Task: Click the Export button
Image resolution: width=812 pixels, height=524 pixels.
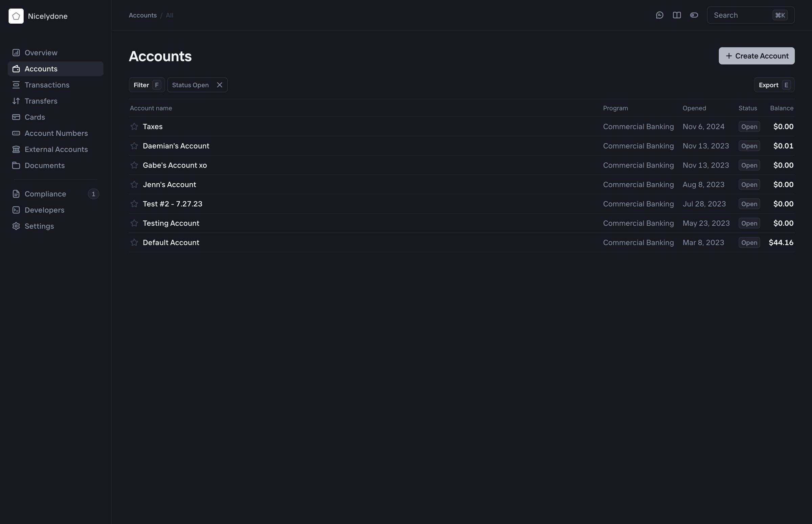Action: pos(774,85)
